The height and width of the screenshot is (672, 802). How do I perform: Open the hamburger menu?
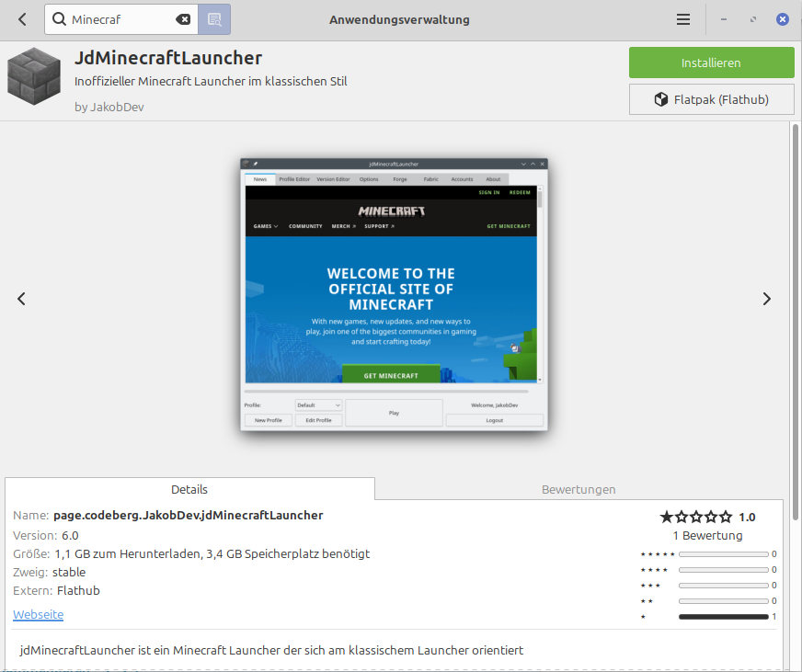coord(683,19)
